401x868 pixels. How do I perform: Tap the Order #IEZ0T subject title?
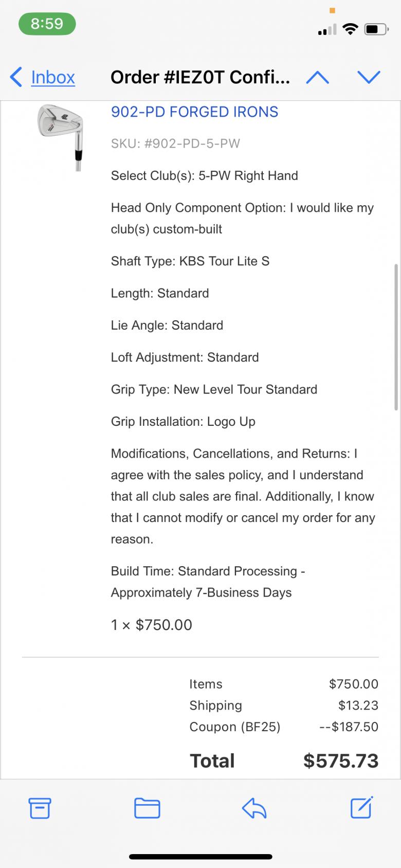click(x=200, y=77)
